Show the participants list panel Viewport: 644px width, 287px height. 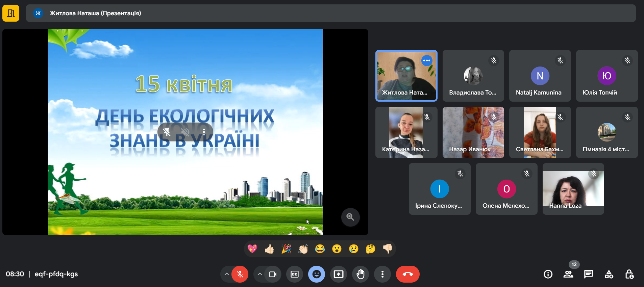(568, 274)
